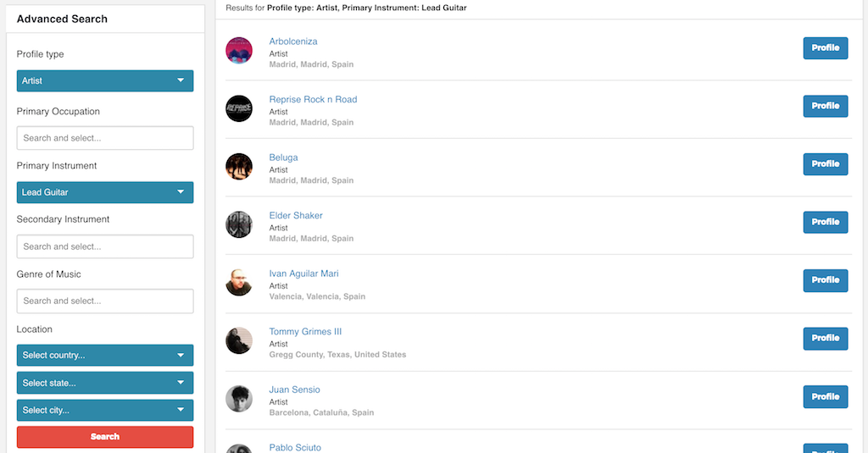This screenshot has width=868, height=453.
Task: Open the Lead Guitar instrument dropdown
Action: click(105, 192)
